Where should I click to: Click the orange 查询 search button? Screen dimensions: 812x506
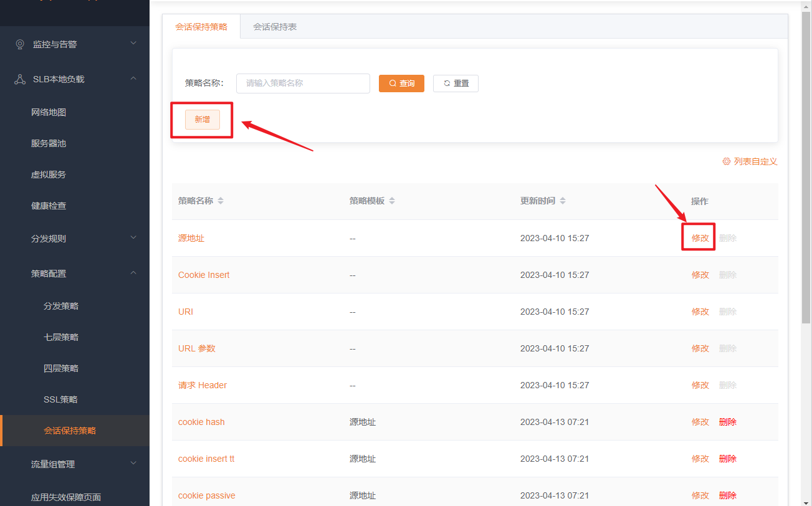pyautogui.click(x=401, y=84)
